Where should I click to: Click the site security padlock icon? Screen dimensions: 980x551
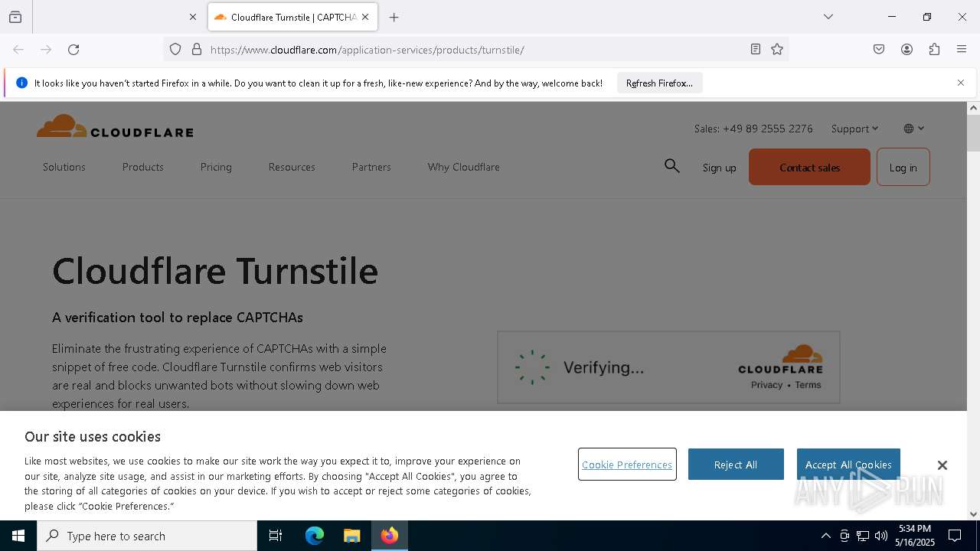tap(197, 50)
